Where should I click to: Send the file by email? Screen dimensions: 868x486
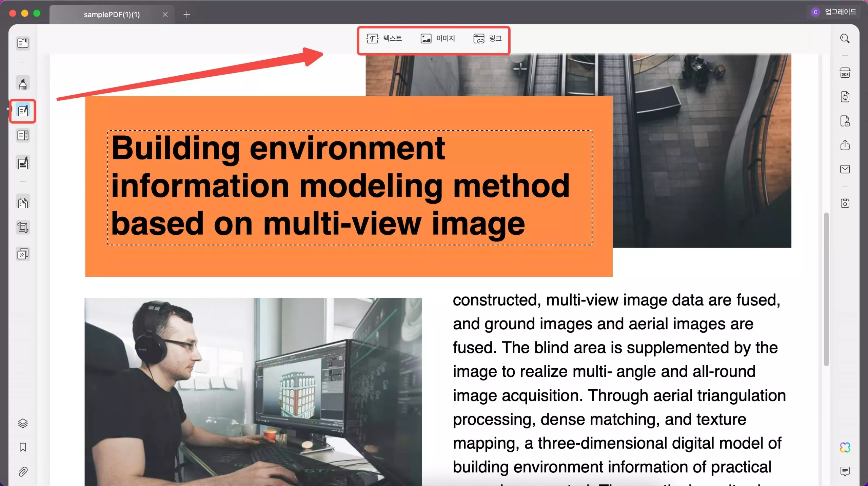pos(845,169)
